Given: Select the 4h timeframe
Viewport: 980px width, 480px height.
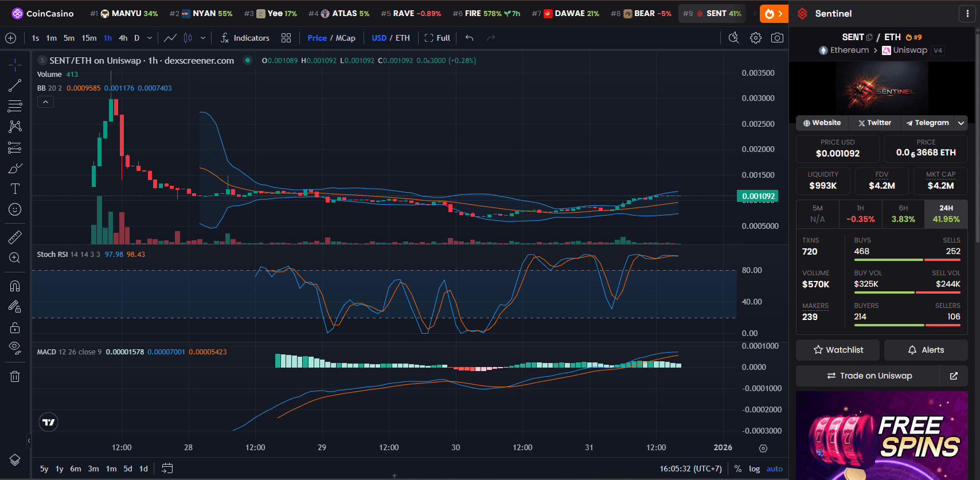Looking at the screenshot, I should 123,38.
